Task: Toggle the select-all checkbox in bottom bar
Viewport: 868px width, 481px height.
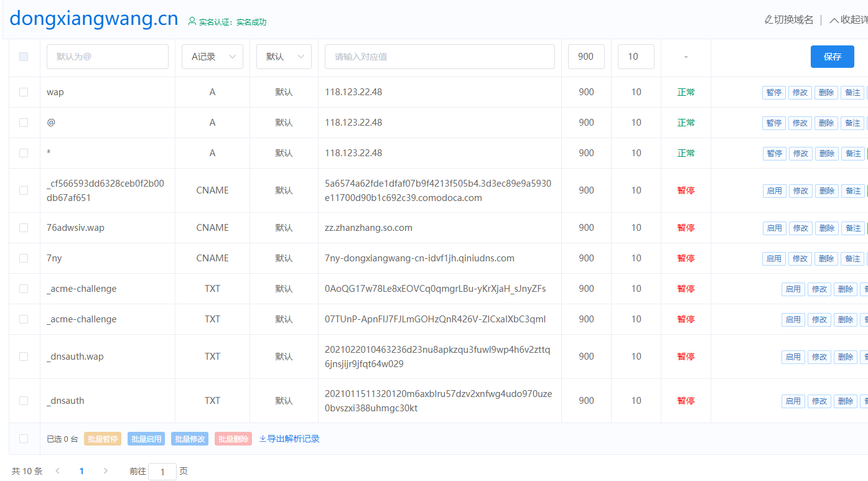Action: [x=24, y=439]
